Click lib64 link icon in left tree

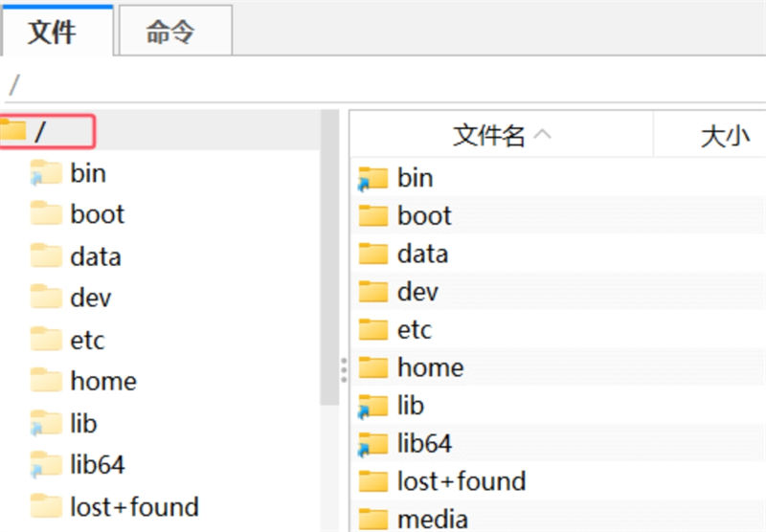[x=45, y=465]
